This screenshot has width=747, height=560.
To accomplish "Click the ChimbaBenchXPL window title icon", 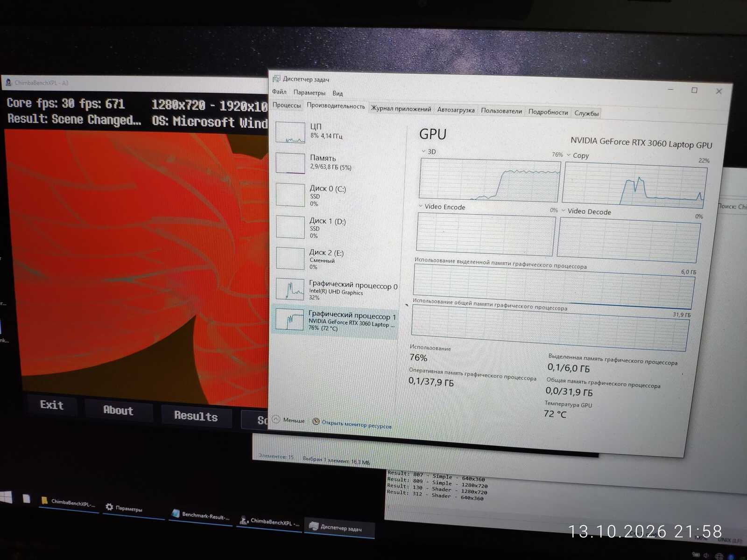I will (x=8, y=83).
